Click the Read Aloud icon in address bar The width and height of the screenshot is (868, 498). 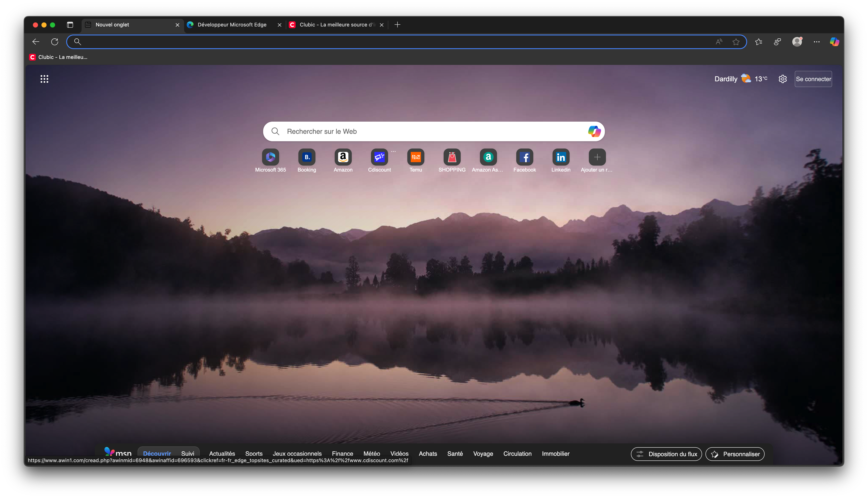(x=719, y=42)
